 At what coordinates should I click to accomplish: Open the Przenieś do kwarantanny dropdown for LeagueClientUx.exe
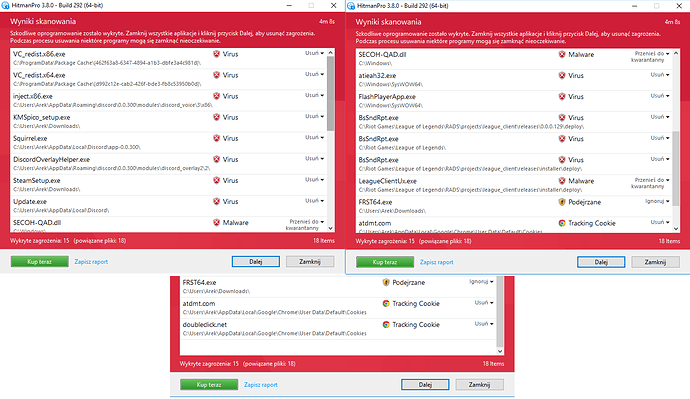coord(652,183)
